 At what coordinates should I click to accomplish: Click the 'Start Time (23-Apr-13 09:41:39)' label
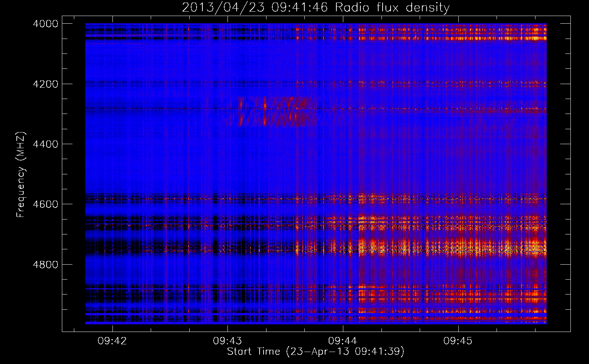click(x=316, y=352)
